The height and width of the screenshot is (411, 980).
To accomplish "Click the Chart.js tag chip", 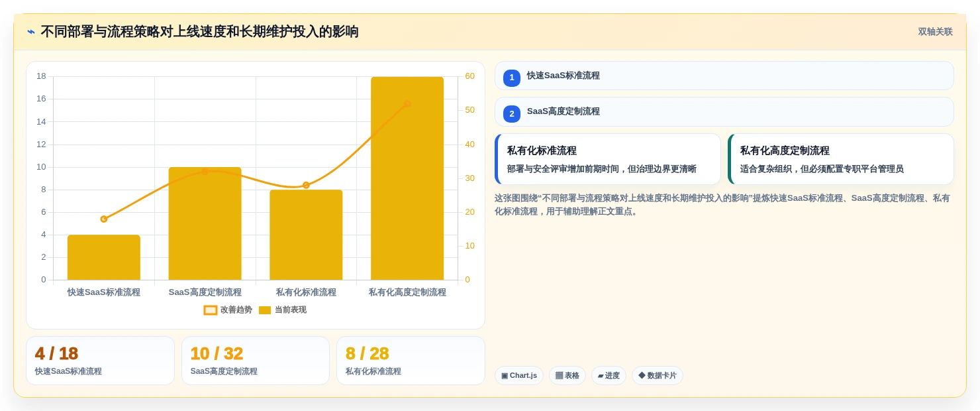I will tap(519, 376).
